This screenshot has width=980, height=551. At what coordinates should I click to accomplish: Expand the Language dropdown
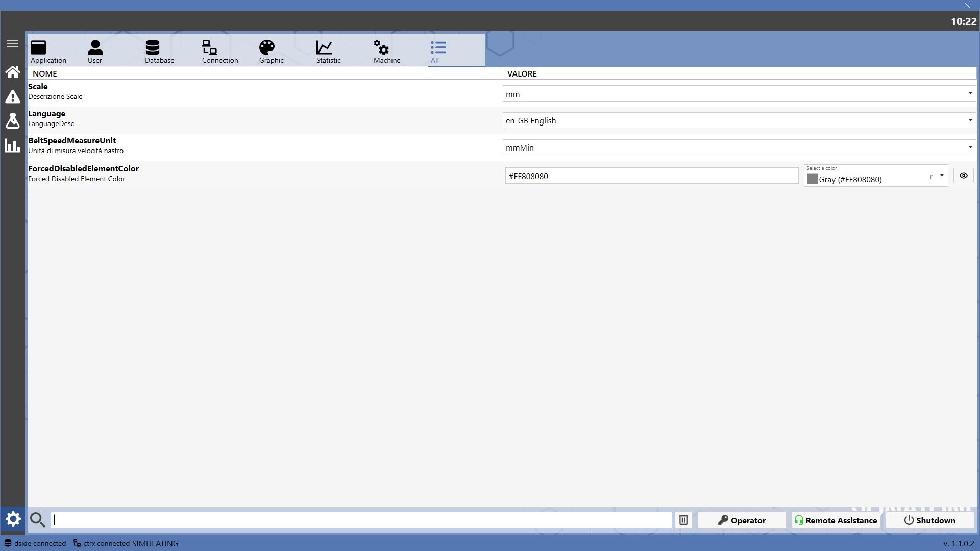coord(739,120)
